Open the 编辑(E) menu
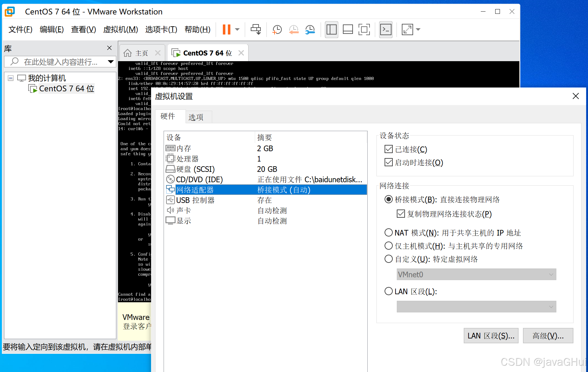The image size is (588, 372). (x=52, y=29)
